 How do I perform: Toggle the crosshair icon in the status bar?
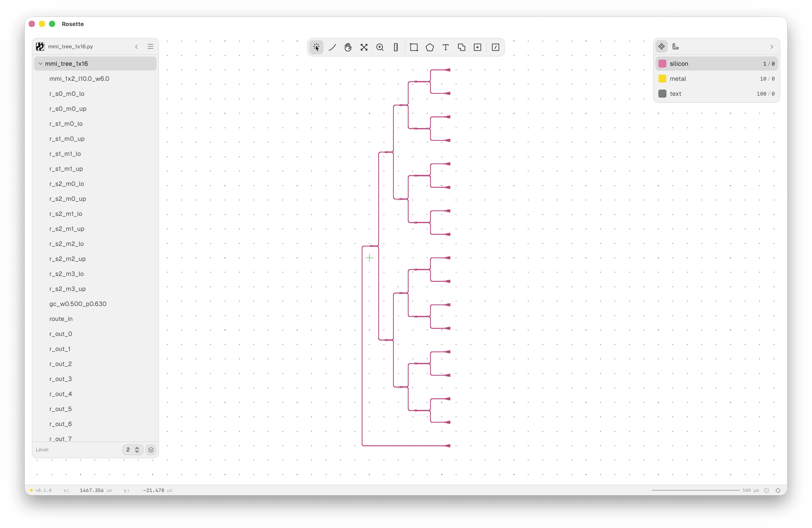(x=778, y=490)
